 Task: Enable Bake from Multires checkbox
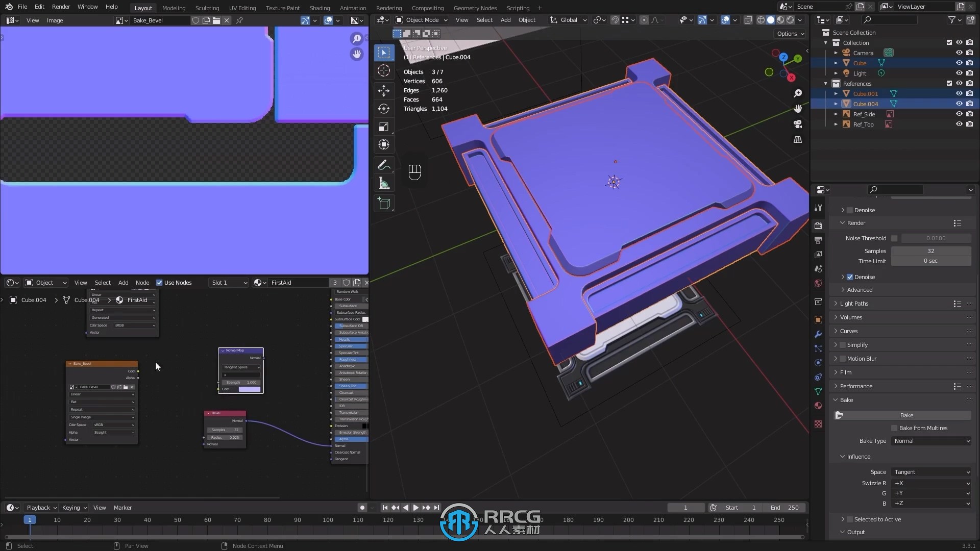[894, 428]
